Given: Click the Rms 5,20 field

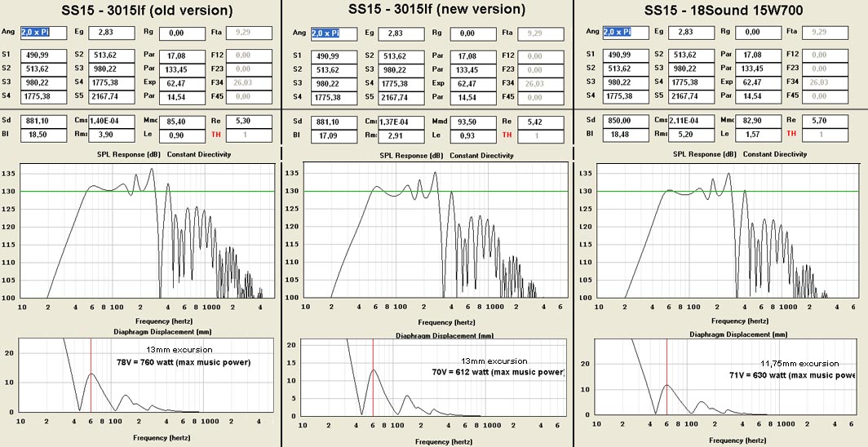Looking at the screenshot, I should click(x=692, y=135).
